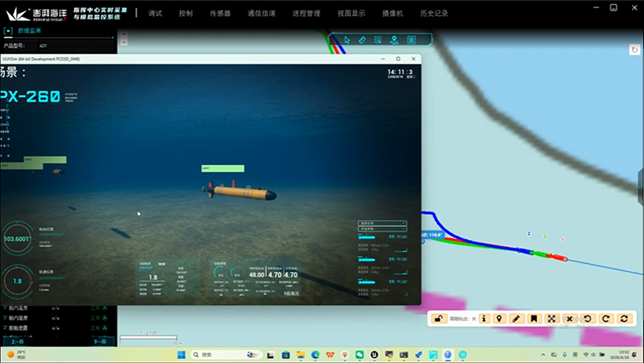Viewport: 644px width, 363px height.
Task: Click the yellow AUV model in simulator
Action: click(x=239, y=192)
